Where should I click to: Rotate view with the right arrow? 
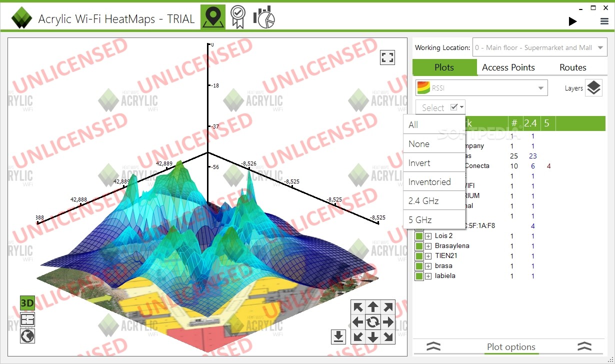(x=388, y=321)
